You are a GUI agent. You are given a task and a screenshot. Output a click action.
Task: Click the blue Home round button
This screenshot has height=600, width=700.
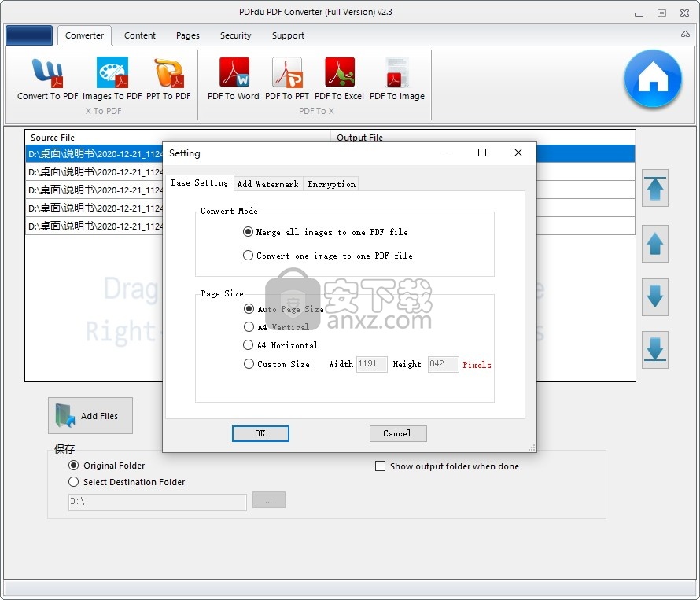click(x=653, y=79)
